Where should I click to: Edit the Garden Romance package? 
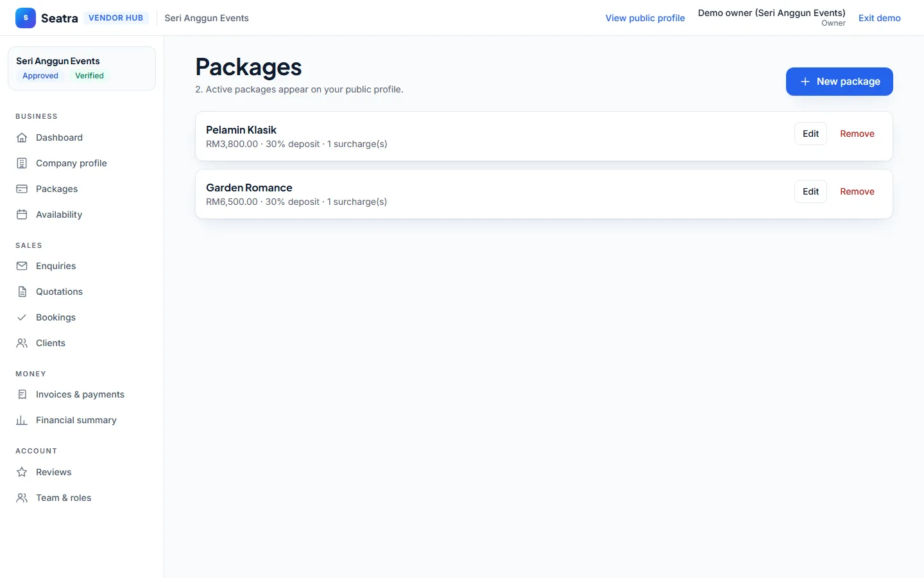click(x=810, y=191)
